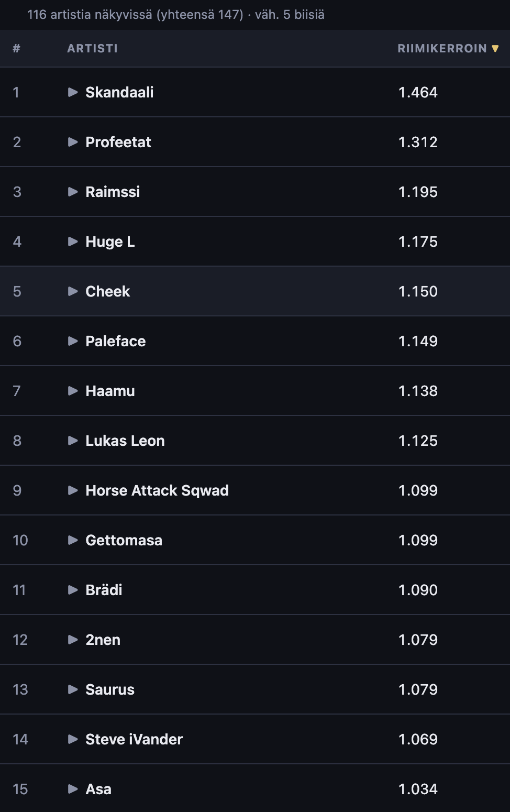Click the Paleface disclosure triangle
510x812 pixels.
[73, 341]
